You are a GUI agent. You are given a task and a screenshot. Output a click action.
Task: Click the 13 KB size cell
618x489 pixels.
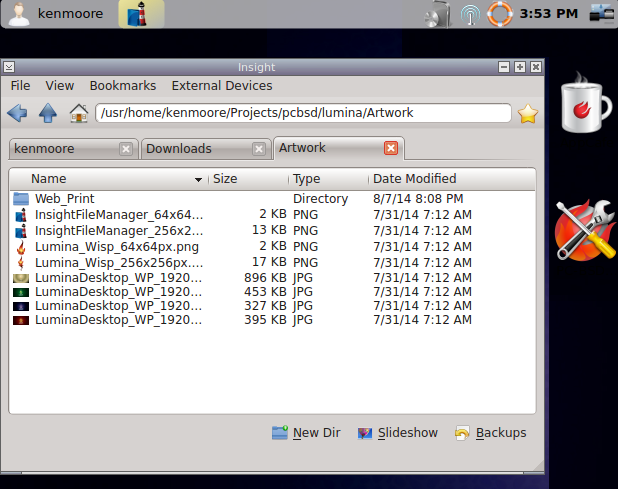pos(269,230)
